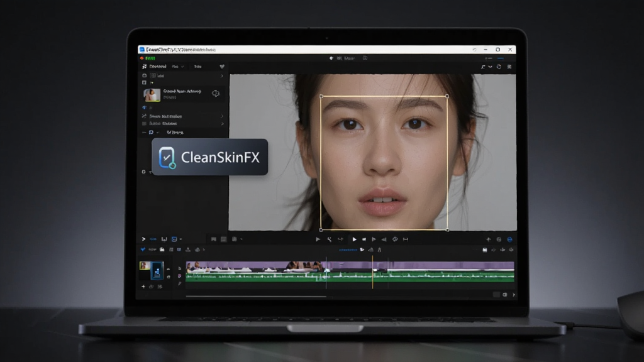
Task: Click the arrow pointer icon at the lower left toolbar start
Action: coord(143,239)
